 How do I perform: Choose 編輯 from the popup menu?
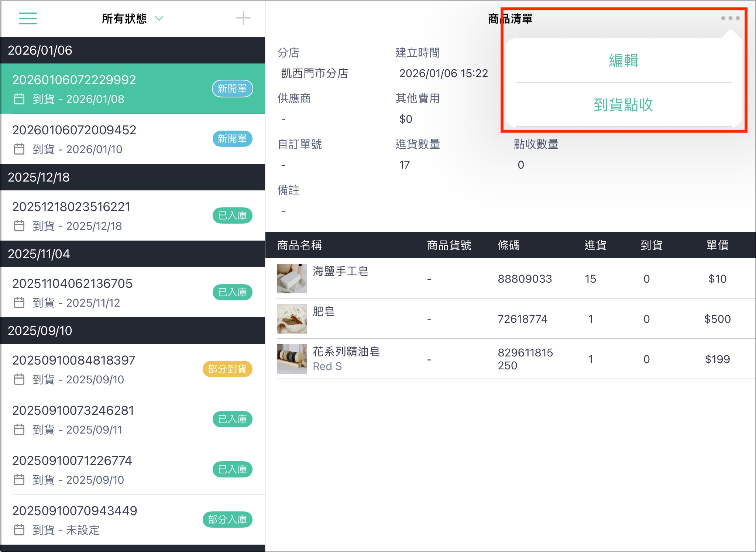coord(623,61)
